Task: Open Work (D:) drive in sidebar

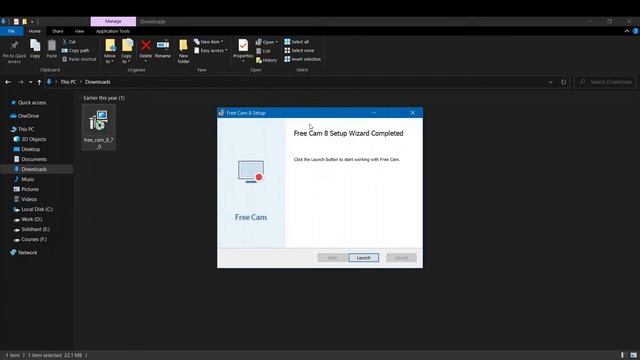Action: (28, 219)
